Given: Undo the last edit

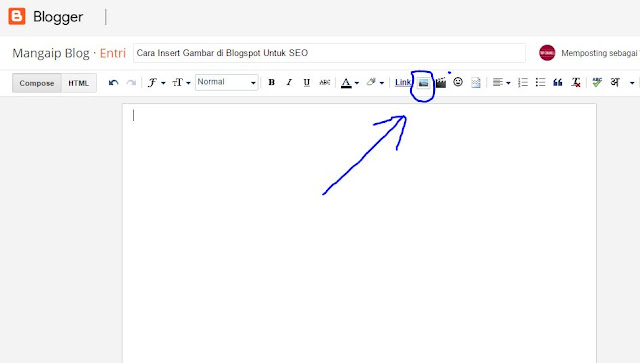Looking at the screenshot, I should click(x=113, y=83).
